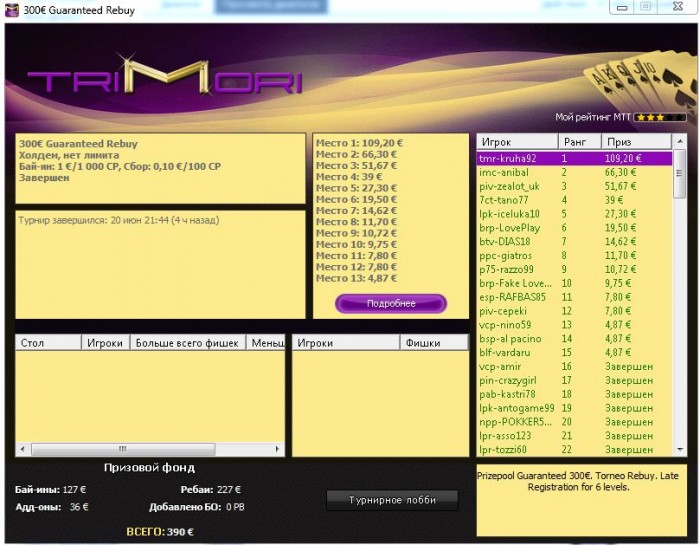This screenshot has height=545, width=700.
Task: Select player row vcp-nino59
Action: [575, 325]
